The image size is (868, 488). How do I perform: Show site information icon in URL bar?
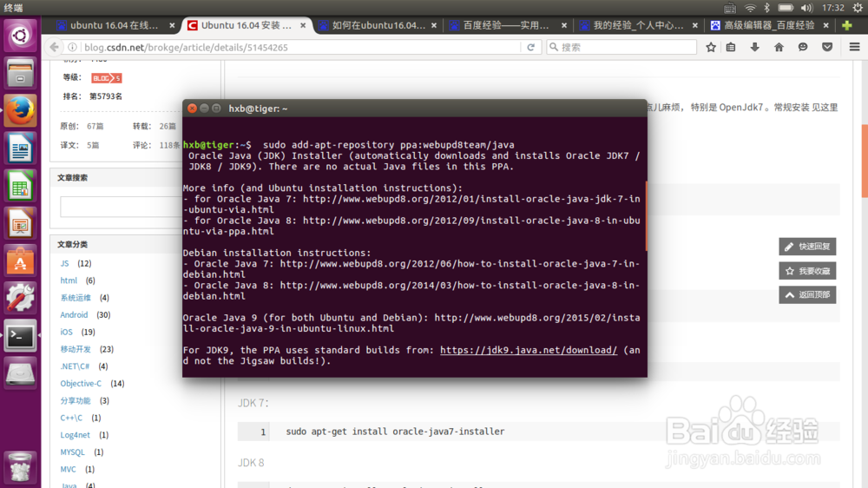[72, 47]
